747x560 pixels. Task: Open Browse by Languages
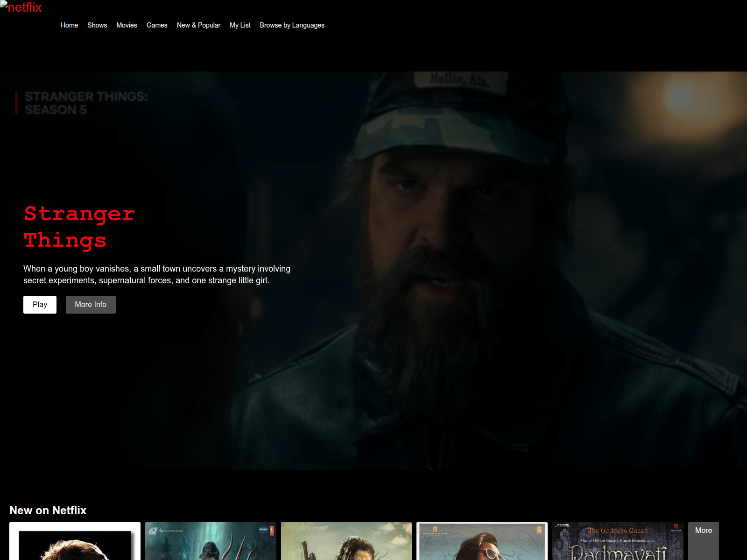click(292, 25)
